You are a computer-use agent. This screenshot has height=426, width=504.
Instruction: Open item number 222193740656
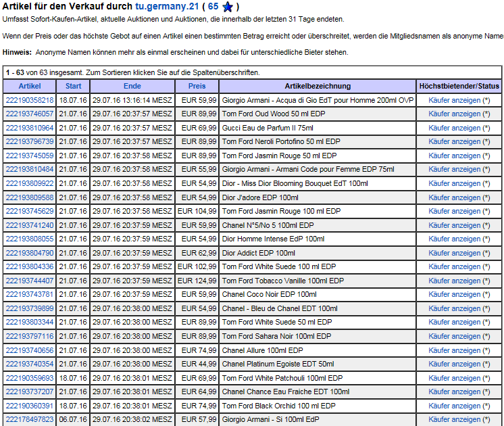pyautogui.click(x=30, y=350)
